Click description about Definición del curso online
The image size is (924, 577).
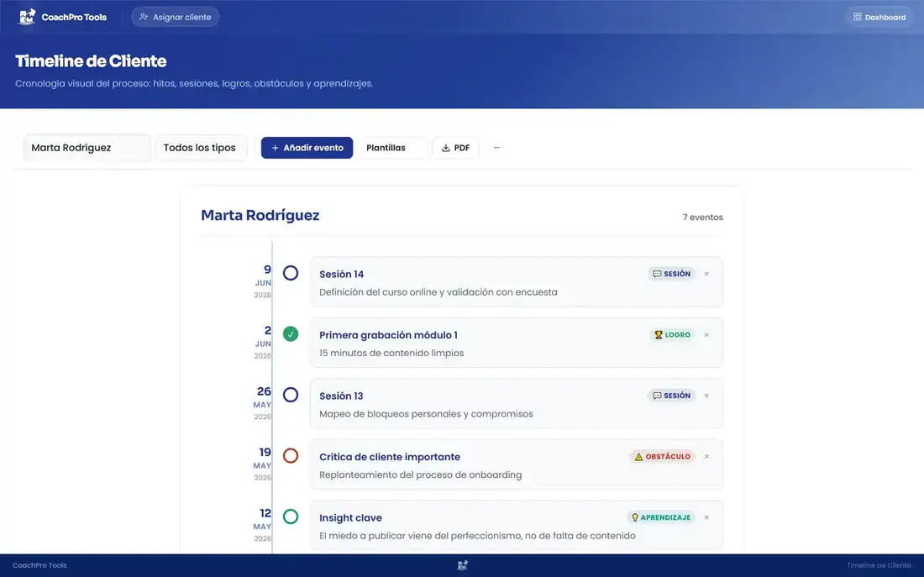pos(438,292)
